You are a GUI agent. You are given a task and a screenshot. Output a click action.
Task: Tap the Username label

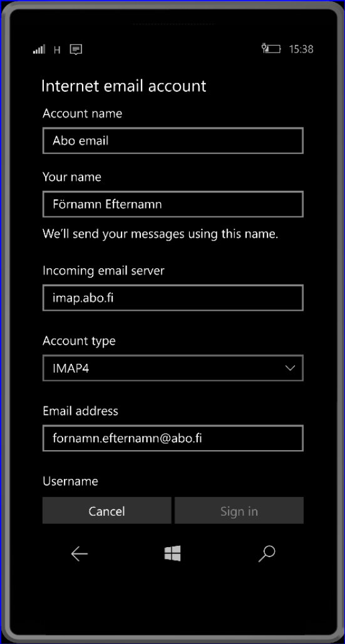70,481
